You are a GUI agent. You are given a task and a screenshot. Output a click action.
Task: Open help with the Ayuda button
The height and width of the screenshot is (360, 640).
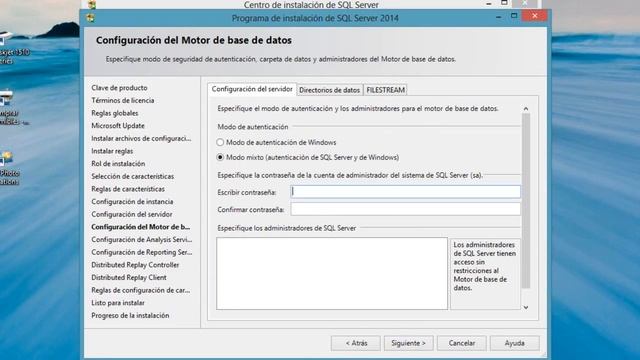click(x=514, y=343)
